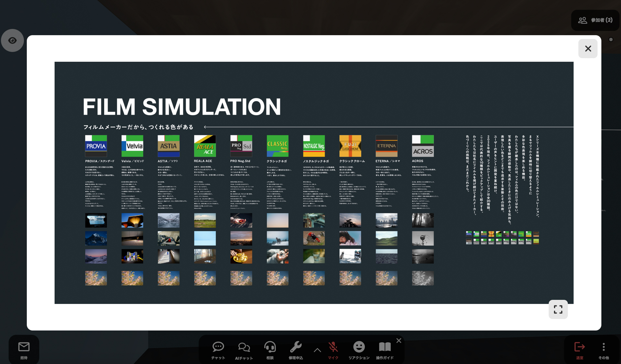Dismiss the bottom toolbar with X
The image size is (621, 364).
pos(399,340)
